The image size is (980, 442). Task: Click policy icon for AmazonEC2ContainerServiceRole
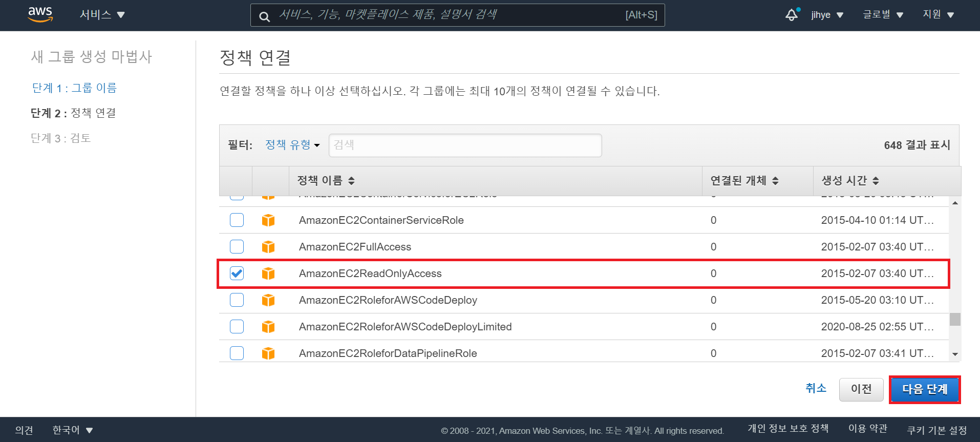coord(268,220)
